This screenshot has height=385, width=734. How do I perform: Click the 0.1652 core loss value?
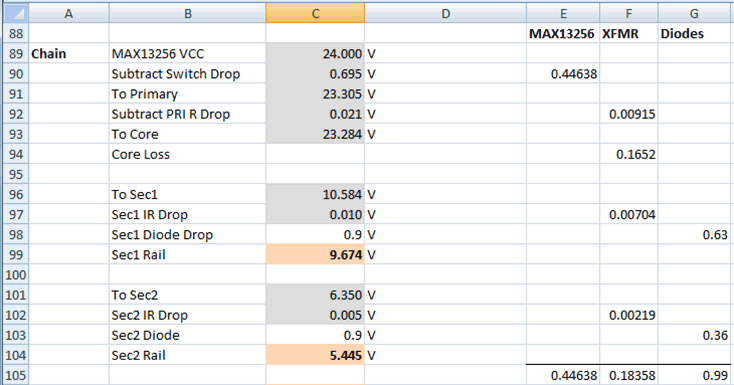click(x=629, y=154)
